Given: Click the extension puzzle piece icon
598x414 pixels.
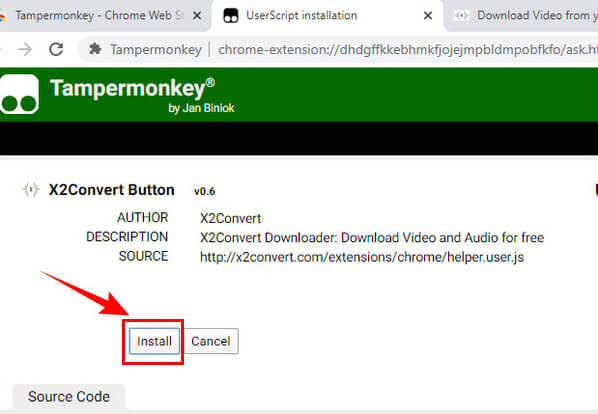Looking at the screenshot, I should click(x=95, y=49).
